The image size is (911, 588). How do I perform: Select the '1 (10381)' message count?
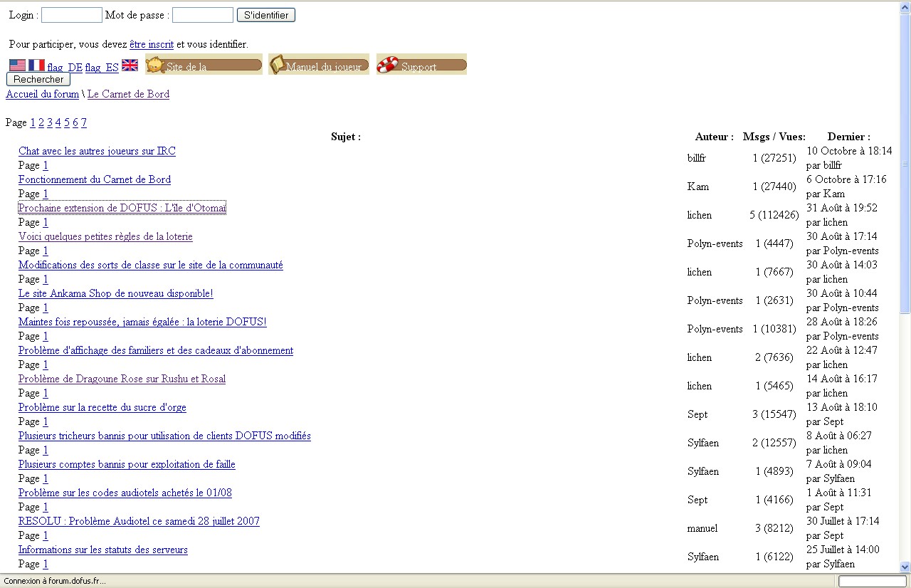pos(774,329)
